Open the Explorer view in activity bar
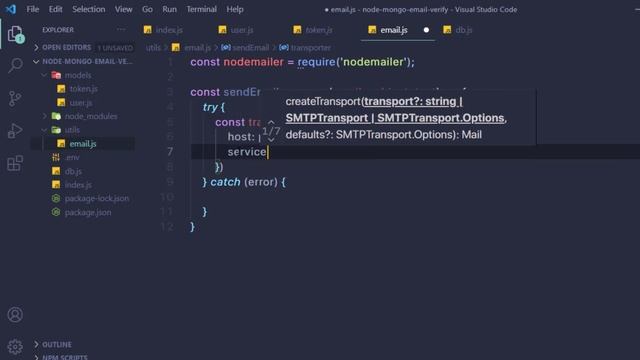 (16, 34)
